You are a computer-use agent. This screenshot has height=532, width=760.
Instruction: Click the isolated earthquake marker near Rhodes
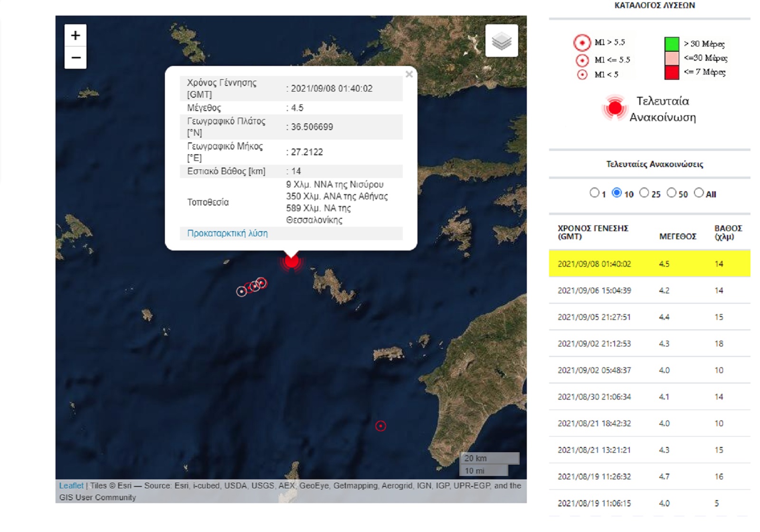tap(380, 426)
